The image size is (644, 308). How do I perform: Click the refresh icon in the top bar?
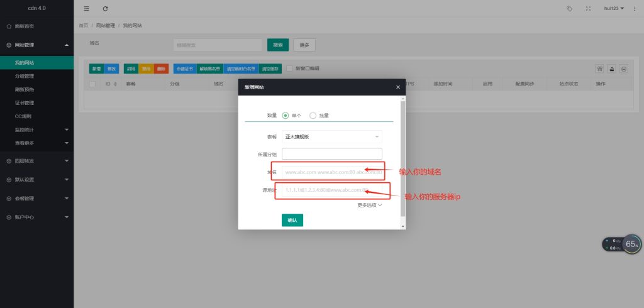coord(105,8)
